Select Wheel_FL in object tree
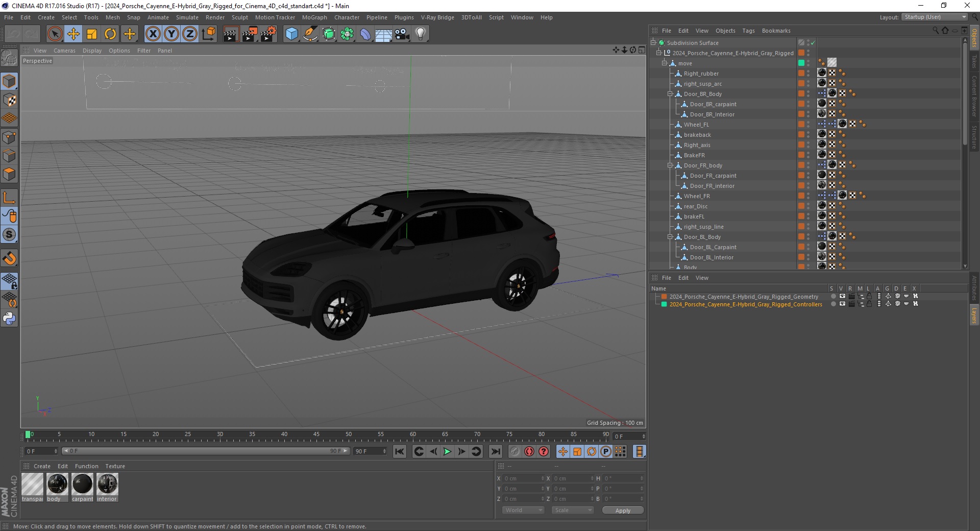Viewport: 980px width, 531px height. pyautogui.click(x=696, y=125)
